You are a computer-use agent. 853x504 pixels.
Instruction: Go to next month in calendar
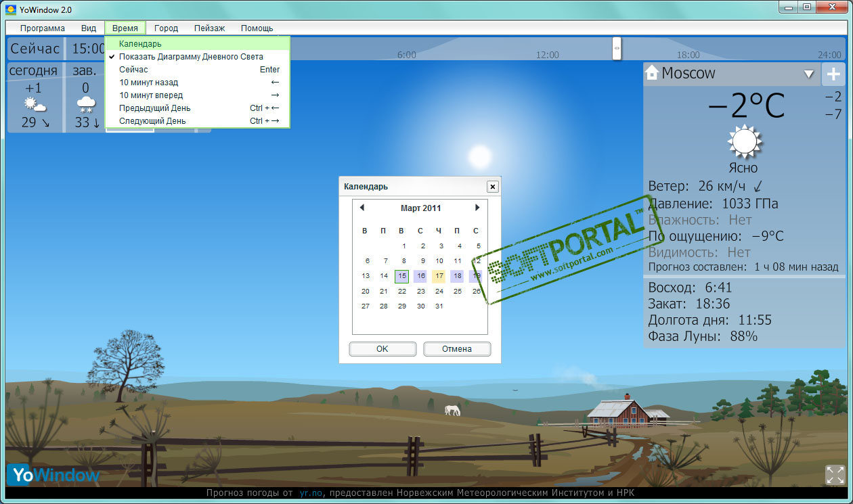[x=477, y=208]
